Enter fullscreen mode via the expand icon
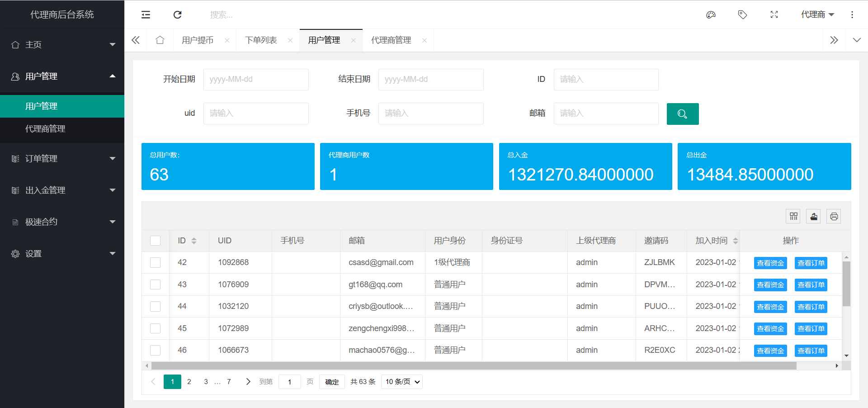 pyautogui.click(x=774, y=14)
